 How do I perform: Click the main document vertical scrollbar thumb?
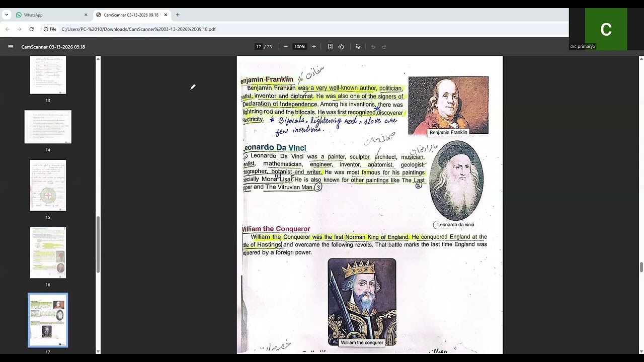[x=641, y=267]
